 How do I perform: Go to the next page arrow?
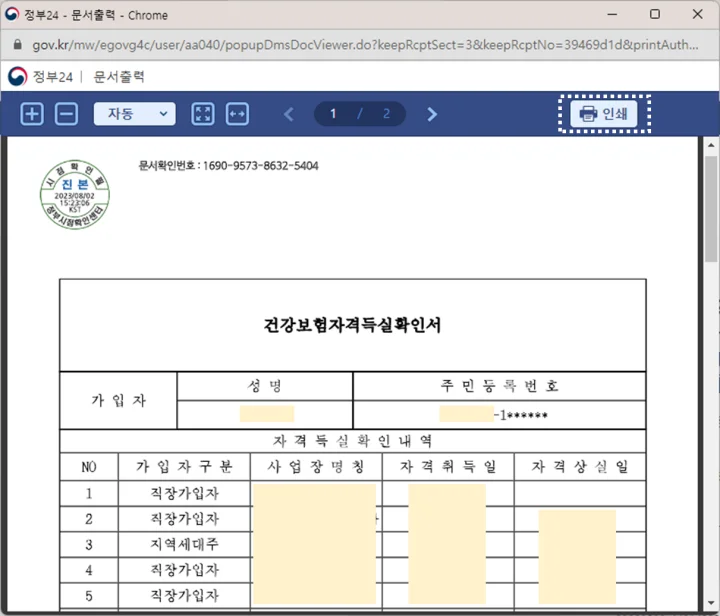pos(432,114)
